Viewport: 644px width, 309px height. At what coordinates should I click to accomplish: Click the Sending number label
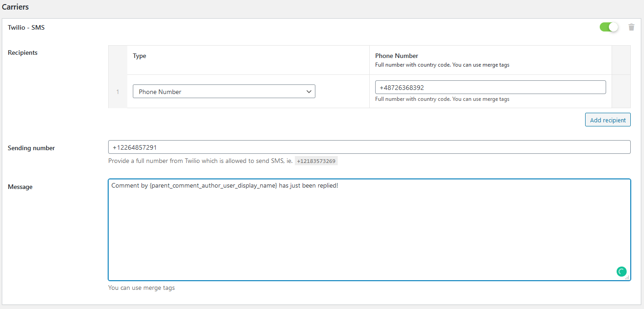click(x=31, y=148)
